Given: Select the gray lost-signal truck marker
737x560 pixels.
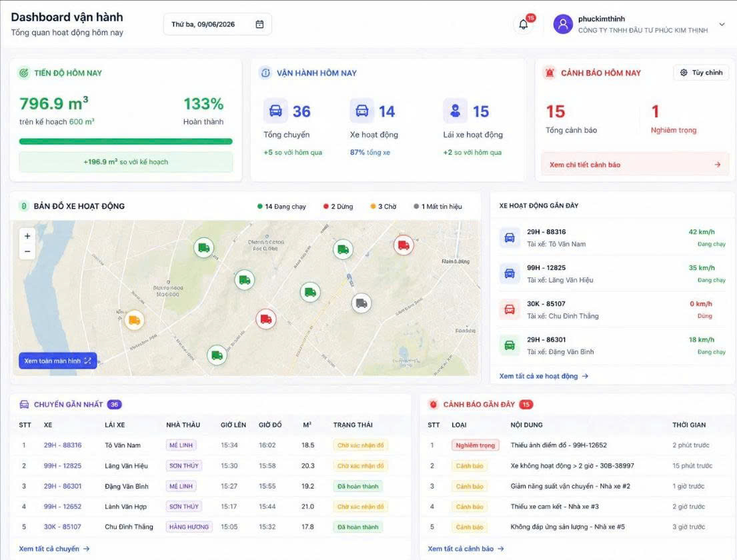Looking at the screenshot, I should 361,303.
